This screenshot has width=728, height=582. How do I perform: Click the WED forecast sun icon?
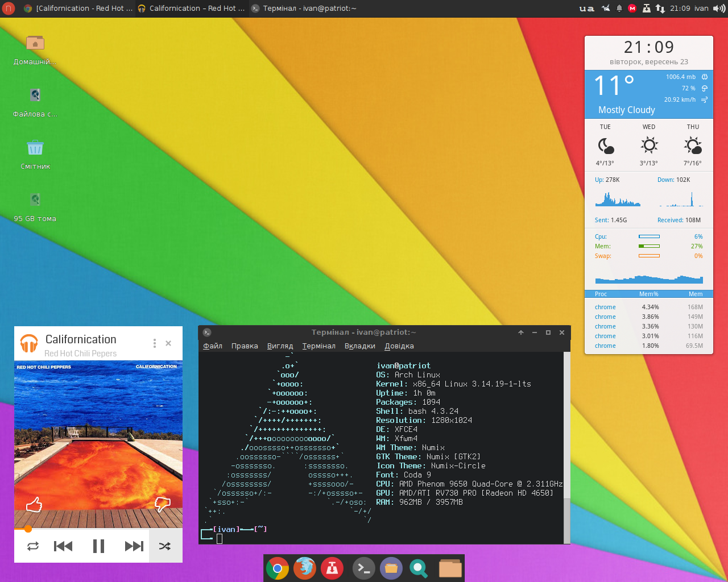click(649, 145)
